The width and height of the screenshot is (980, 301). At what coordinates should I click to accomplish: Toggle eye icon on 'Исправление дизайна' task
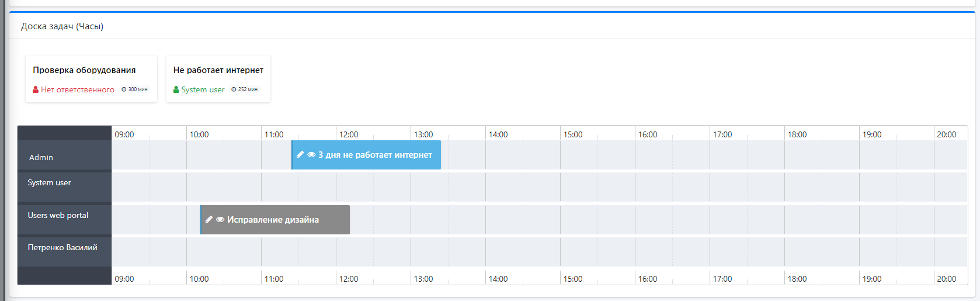(220, 220)
